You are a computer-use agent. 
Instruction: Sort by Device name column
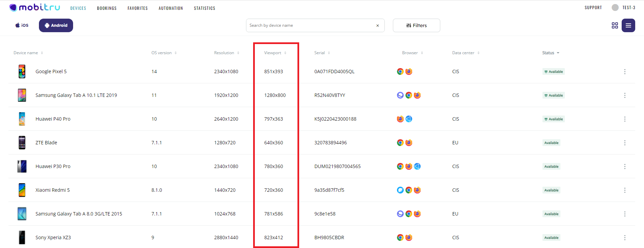pyautogui.click(x=28, y=53)
